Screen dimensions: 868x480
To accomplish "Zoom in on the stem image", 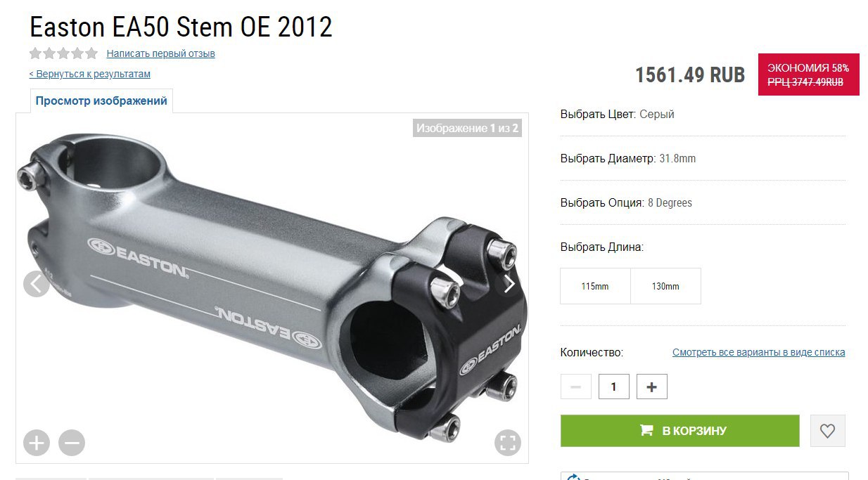I will (x=37, y=443).
